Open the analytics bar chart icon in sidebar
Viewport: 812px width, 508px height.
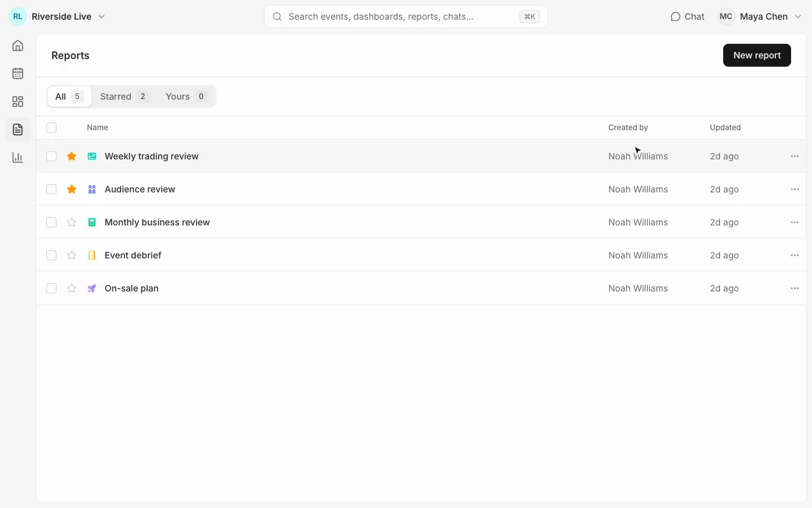tap(18, 157)
